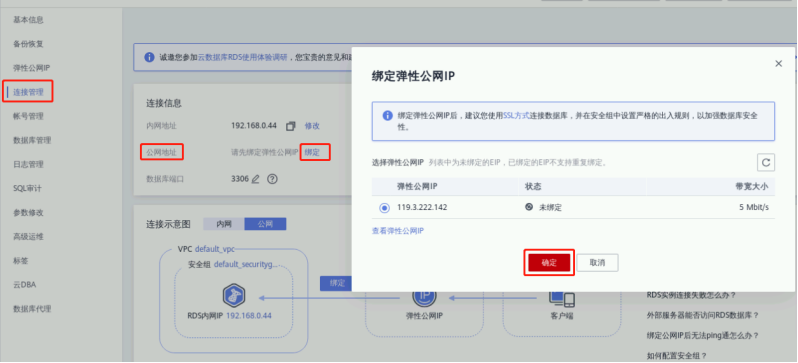Open FAQ RDS实例连接失败怎么办
The height and width of the screenshot is (363, 798).
(691, 295)
